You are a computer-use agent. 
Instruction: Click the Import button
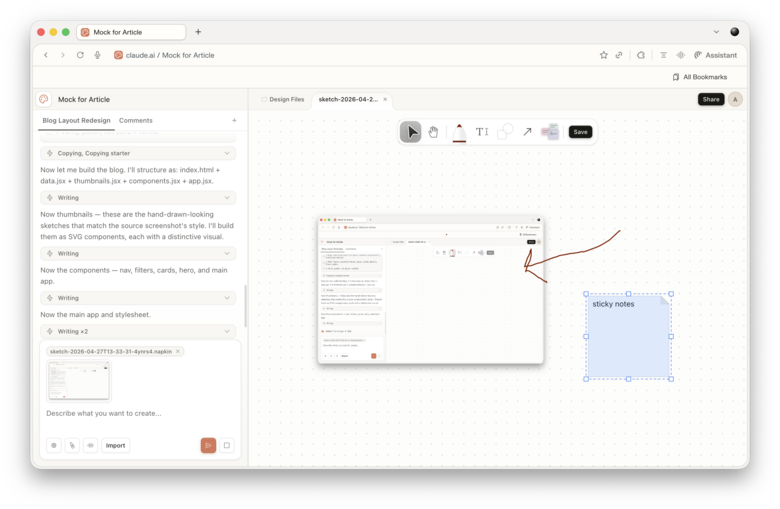[115, 445]
